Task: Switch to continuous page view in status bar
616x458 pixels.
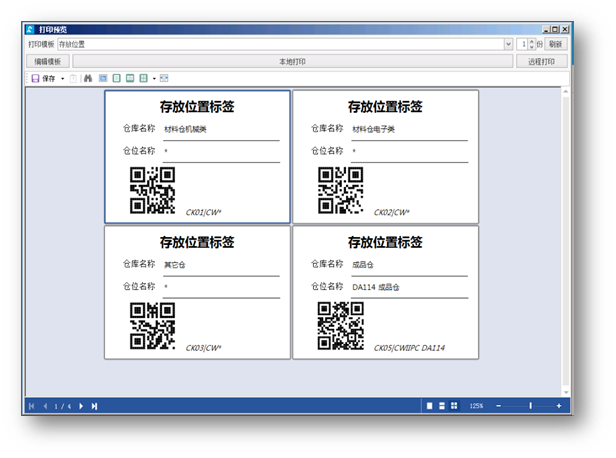Action: 442,406
